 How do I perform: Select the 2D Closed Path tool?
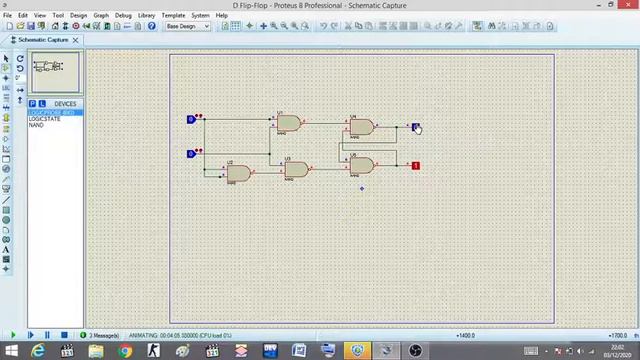(x=6, y=240)
